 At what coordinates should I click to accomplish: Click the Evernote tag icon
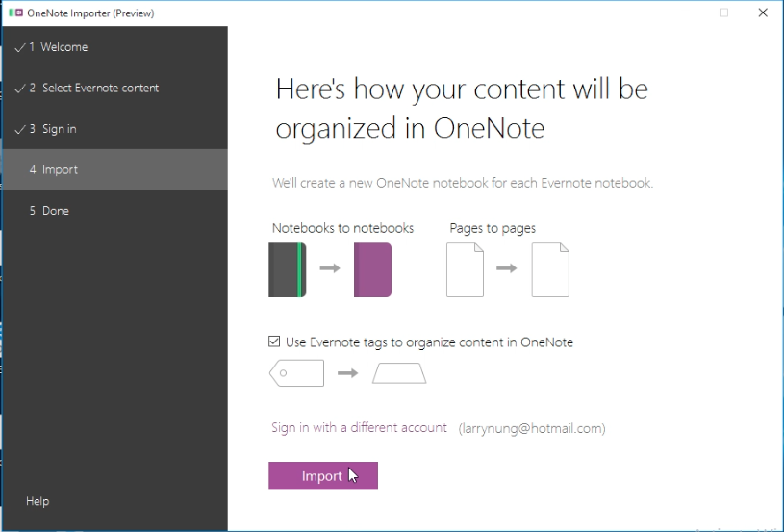pyautogui.click(x=296, y=373)
